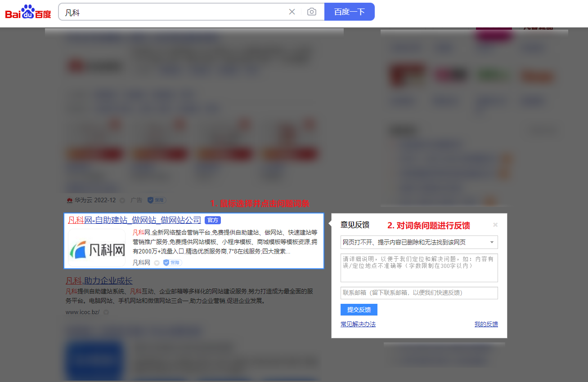The width and height of the screenshot is (588, 382).
Task: Open the 常见解决办法 link
Action: (x=358, y=324)
